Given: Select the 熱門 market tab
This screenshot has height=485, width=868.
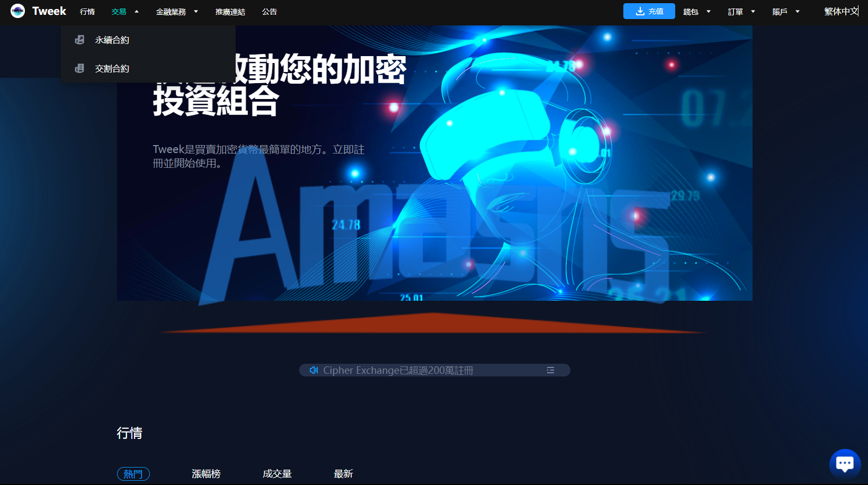Looking at the screenshot, I should pyautogui.click(x=133, y=474).
